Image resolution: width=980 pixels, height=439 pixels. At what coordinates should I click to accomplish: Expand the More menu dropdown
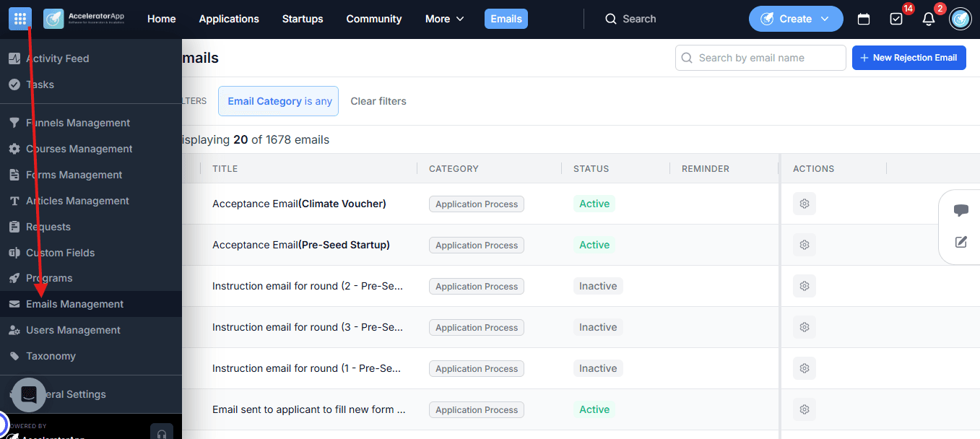click(x=445, y=19)
